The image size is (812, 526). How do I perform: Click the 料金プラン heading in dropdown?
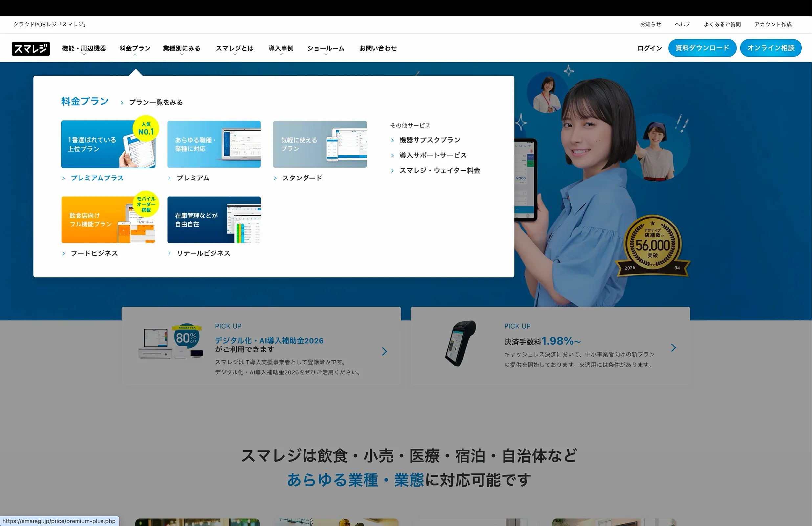85,102
